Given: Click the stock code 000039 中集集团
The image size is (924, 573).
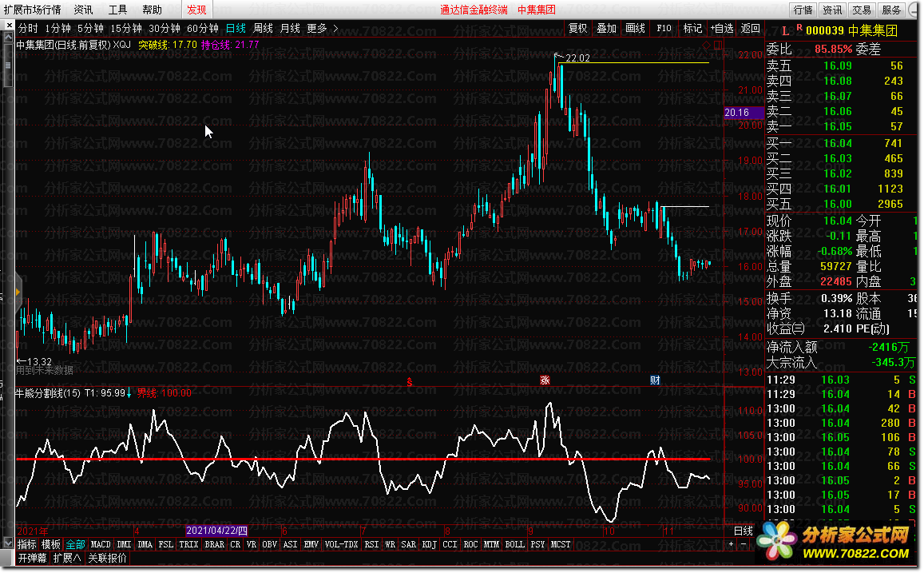Looking at the screenshot, I should click(x=851, y=30).
